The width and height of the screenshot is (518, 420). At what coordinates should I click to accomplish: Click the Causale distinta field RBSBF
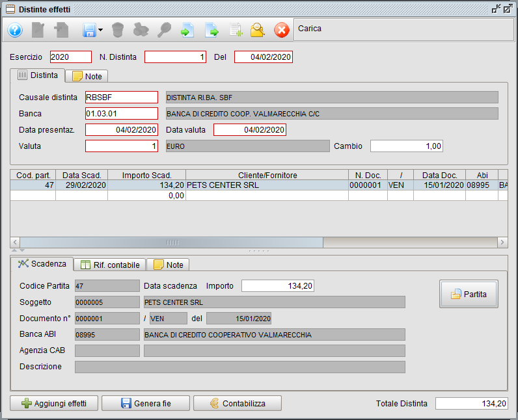[x=122, y=98]
